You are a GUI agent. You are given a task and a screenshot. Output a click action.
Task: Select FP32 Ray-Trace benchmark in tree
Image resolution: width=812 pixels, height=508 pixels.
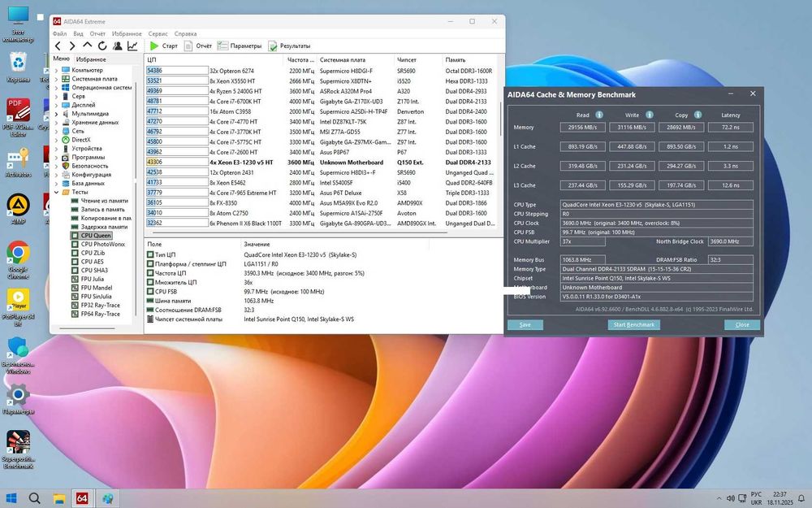tap(95, 306)
